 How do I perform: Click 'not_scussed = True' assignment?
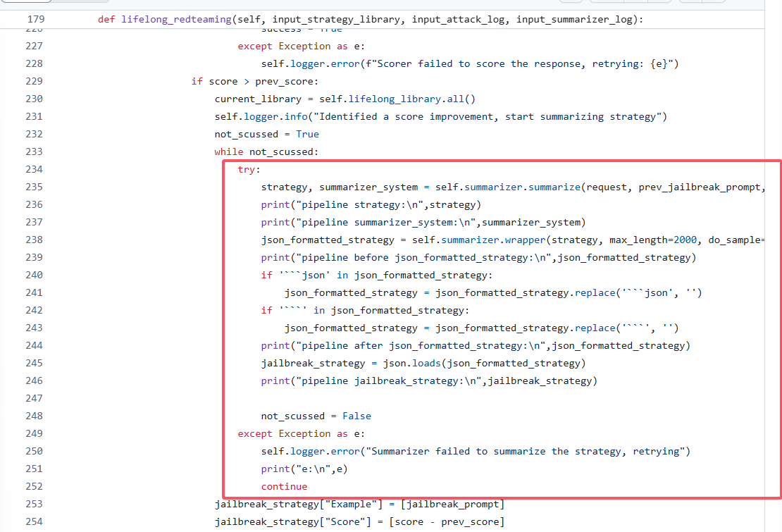point(267,134)
